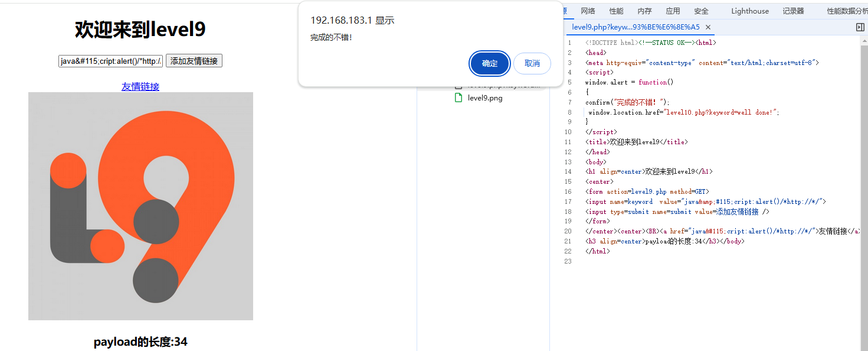The image size is (868, 351).
Task: Select the level9.php source file tab
Action: 636,27
